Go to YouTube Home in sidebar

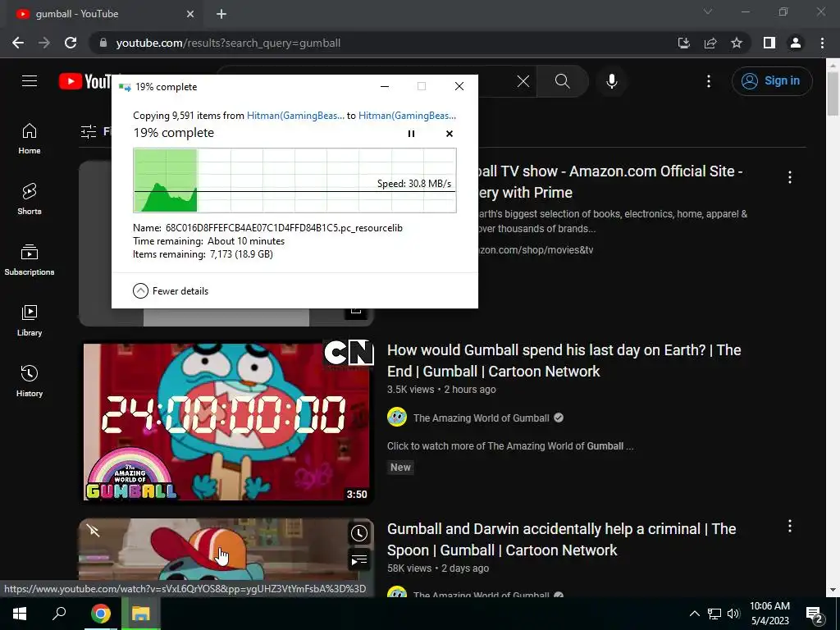click(30, 139)
